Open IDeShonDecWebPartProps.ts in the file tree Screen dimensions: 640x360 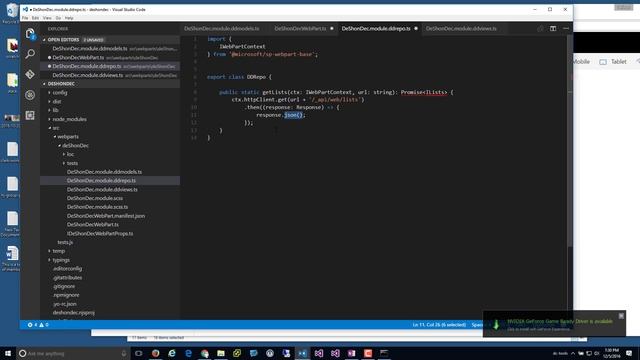pyautogui.click(x=100, y=233)
